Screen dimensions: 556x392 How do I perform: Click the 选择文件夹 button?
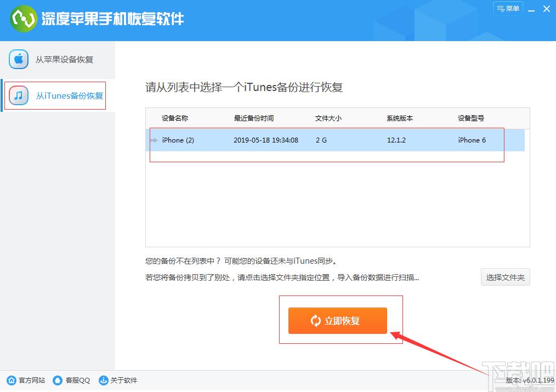[x=506, y=277]
